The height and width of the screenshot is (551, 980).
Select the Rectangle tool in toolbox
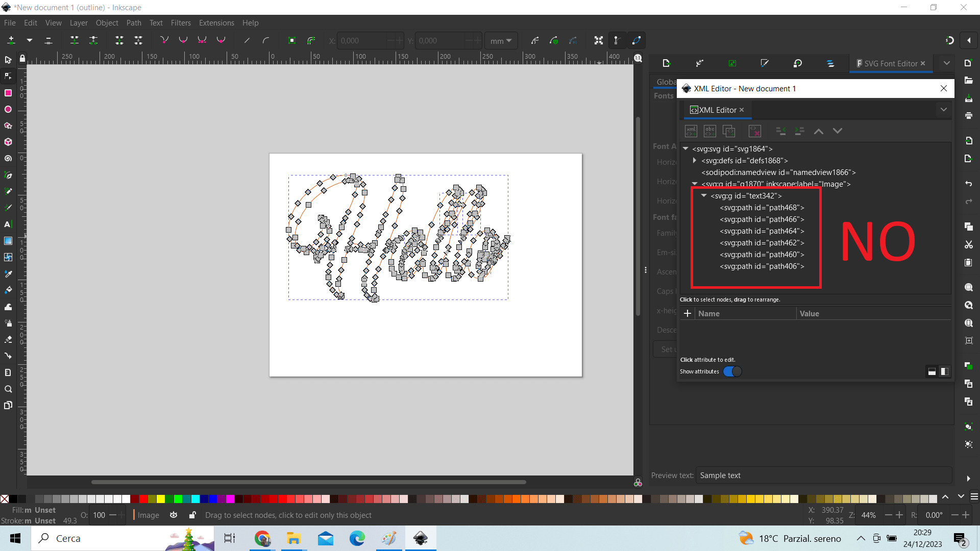point(8,93)
